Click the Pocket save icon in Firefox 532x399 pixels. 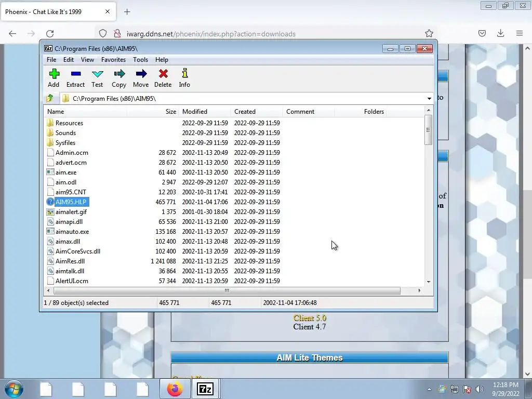(x=482, y=33)
